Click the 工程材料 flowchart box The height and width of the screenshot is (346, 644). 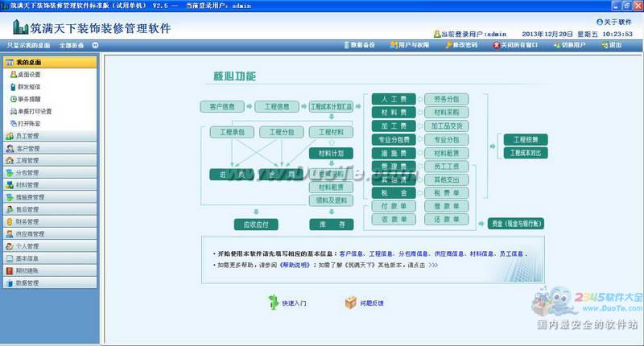(x=331, y=132)
